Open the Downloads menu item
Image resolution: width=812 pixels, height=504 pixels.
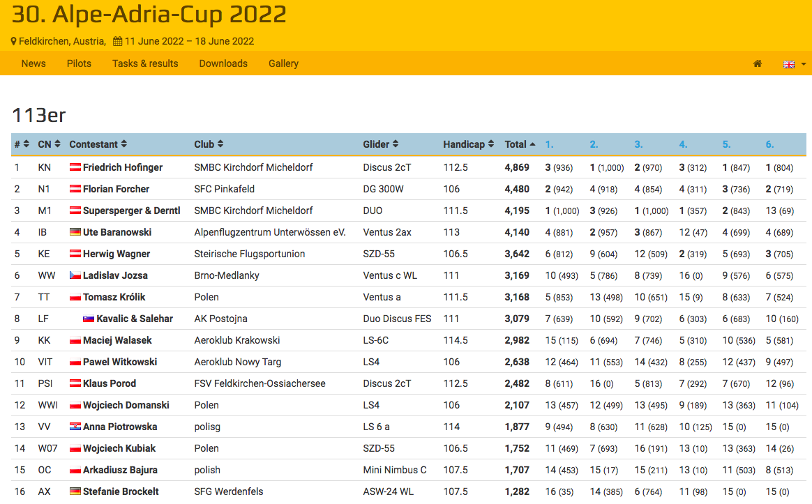223,63
